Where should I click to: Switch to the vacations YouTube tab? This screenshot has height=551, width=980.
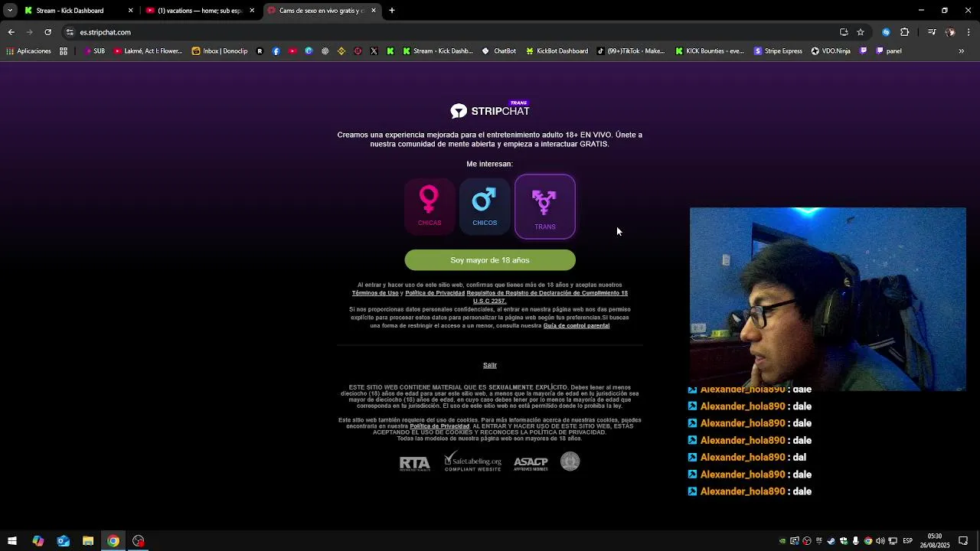[x=200, y=11]
